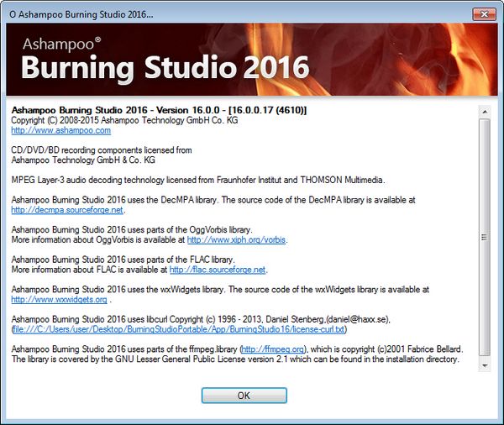Click the FLAC library usage line

[123, 260]
